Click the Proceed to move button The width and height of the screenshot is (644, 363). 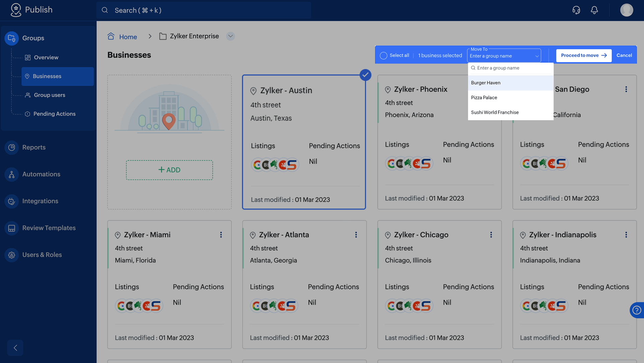(583, 56)
